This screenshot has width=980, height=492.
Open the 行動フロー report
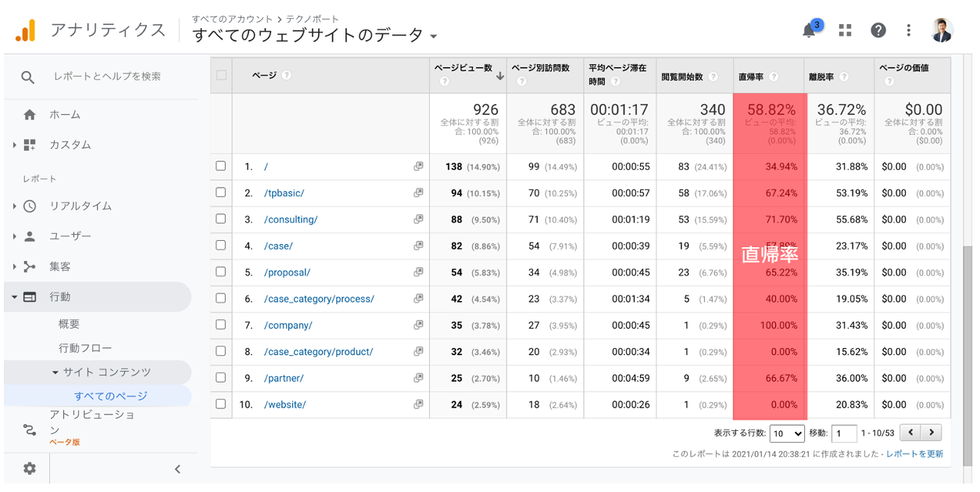85,349
